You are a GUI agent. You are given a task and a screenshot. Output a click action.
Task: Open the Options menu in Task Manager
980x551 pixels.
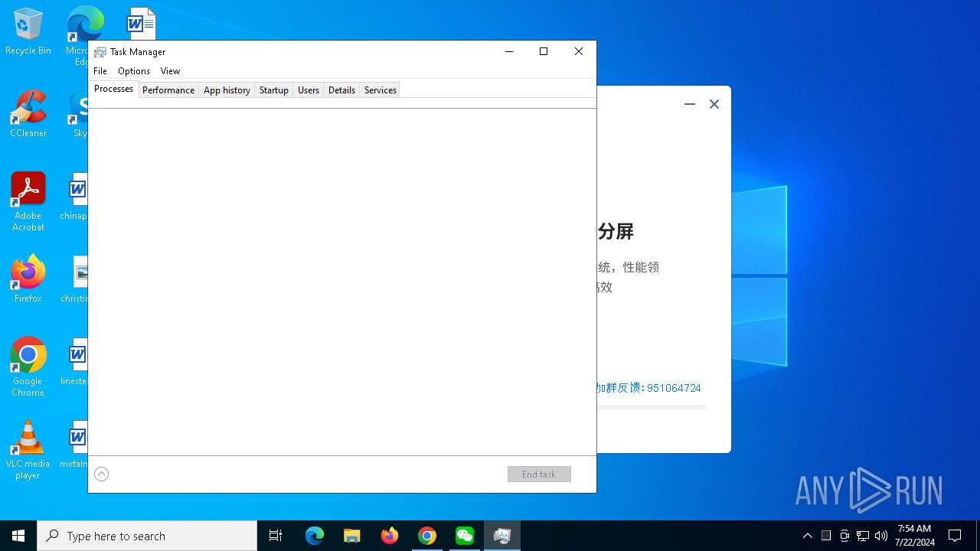pyautogui.click(x=134, y=70)
